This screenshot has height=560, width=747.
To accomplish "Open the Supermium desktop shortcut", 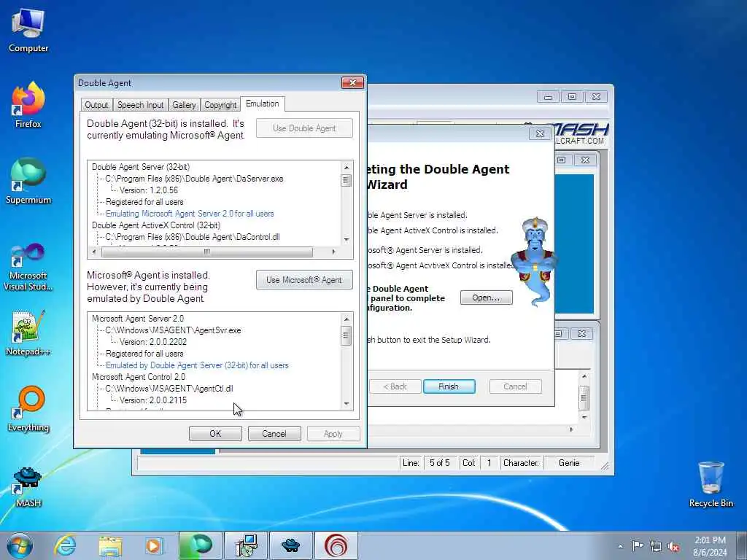I will click(x=28, y=181).
